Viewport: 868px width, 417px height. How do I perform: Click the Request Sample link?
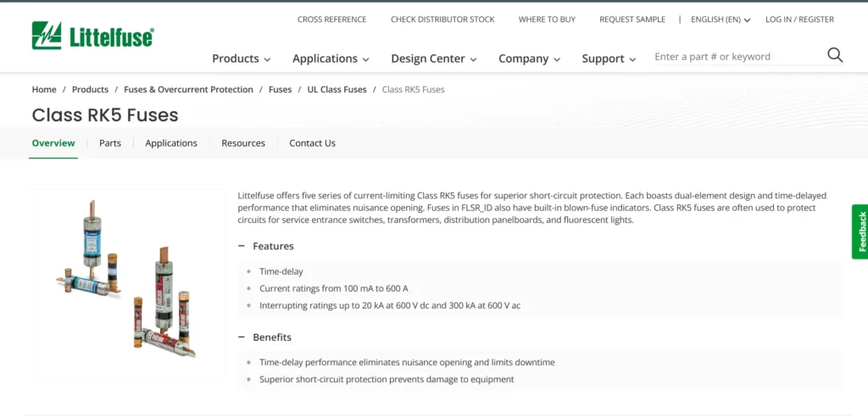point(632,19)
